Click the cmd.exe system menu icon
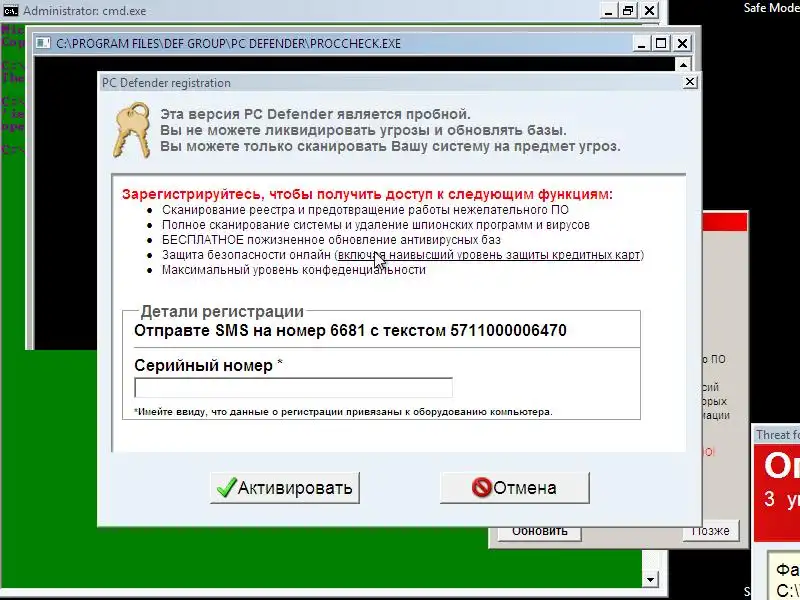This screenshot has width=800, height=600. (11, 10)
